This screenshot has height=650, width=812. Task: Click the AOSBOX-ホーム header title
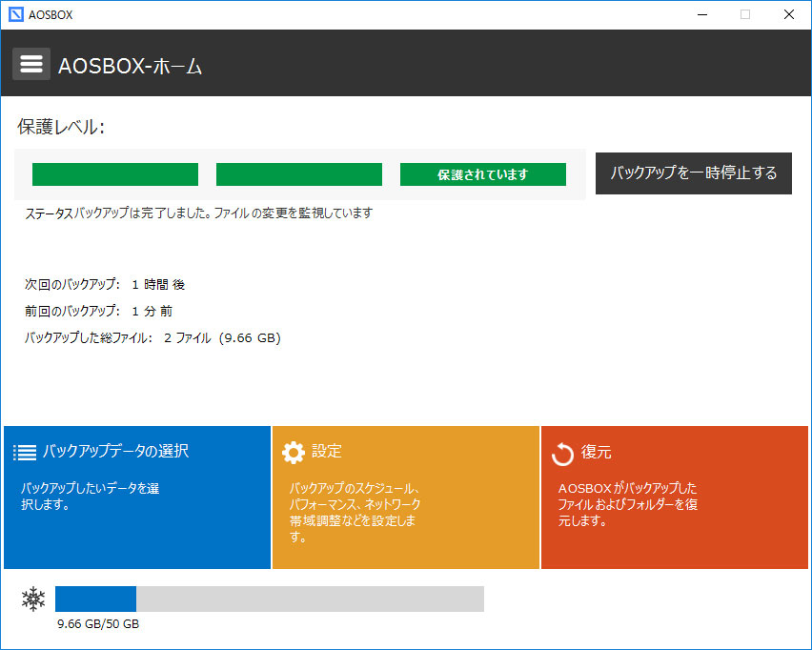130,67
